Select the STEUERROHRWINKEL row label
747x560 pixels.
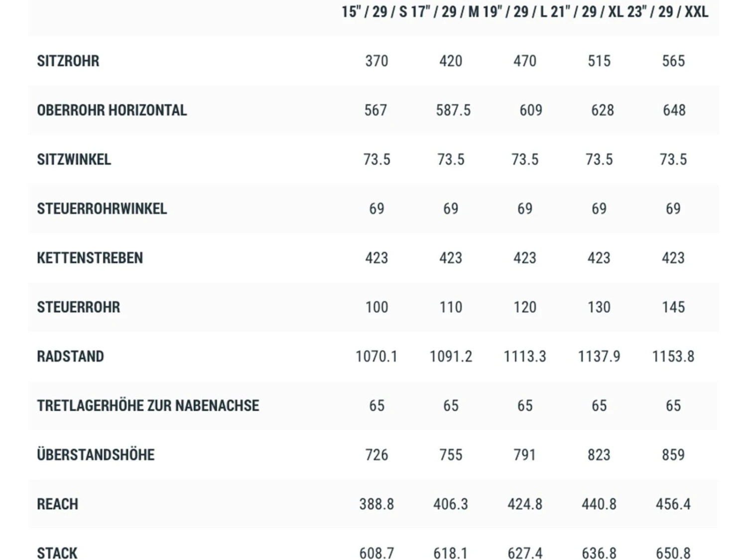102,209
